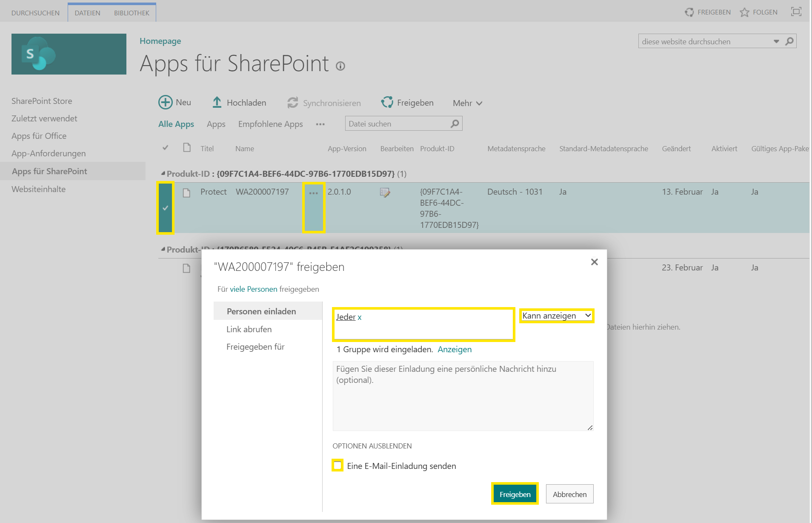Click the Neu plus icon
The height and width of the screenshot is (523, 812).
[x=166, y=102]
